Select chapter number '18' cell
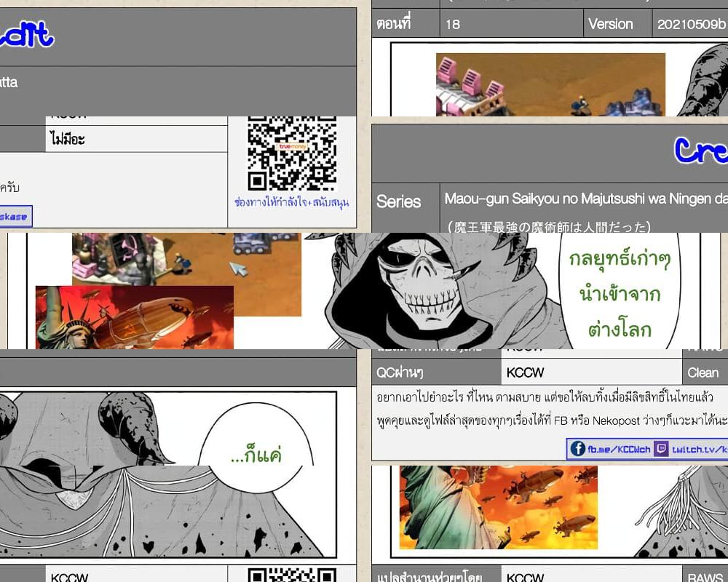This screenshot has height=582, width=728. tap(511, 23)
